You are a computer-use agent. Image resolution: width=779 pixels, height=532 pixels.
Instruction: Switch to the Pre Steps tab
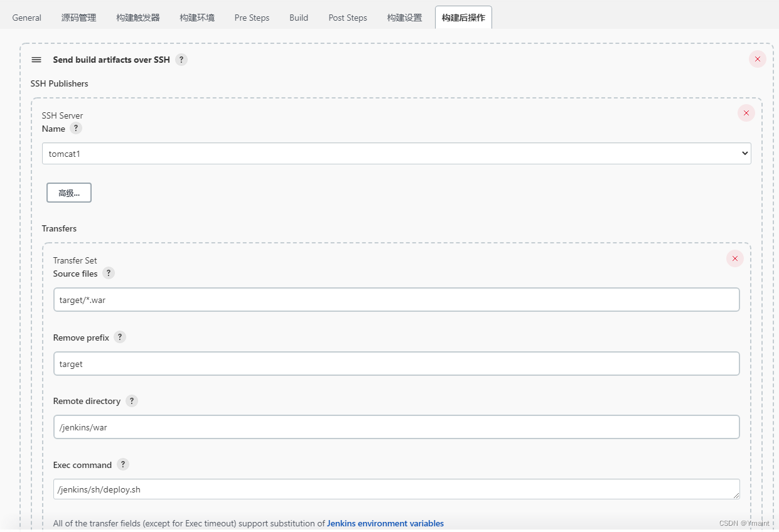(x=252, y=18)
